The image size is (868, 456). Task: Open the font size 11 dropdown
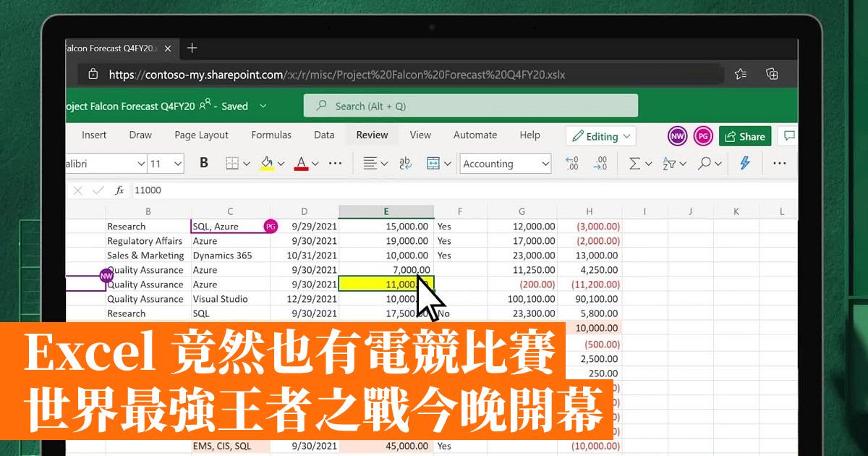click(177, 164)
